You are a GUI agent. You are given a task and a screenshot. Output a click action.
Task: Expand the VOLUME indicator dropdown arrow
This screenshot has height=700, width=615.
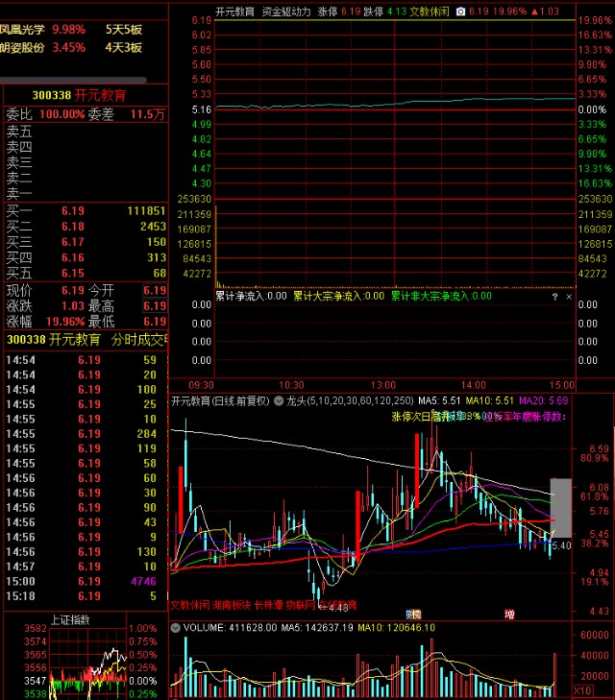(176, 628)
